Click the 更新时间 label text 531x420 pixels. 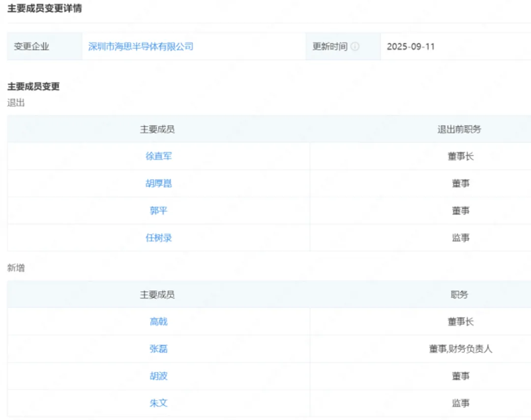click(x=330, y=47)
